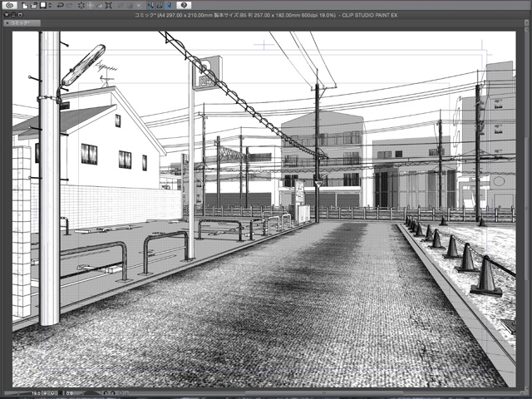The image size is (532, 399).
Task: Toggle Snap to Ruler
Action: [x=150, y=6]
